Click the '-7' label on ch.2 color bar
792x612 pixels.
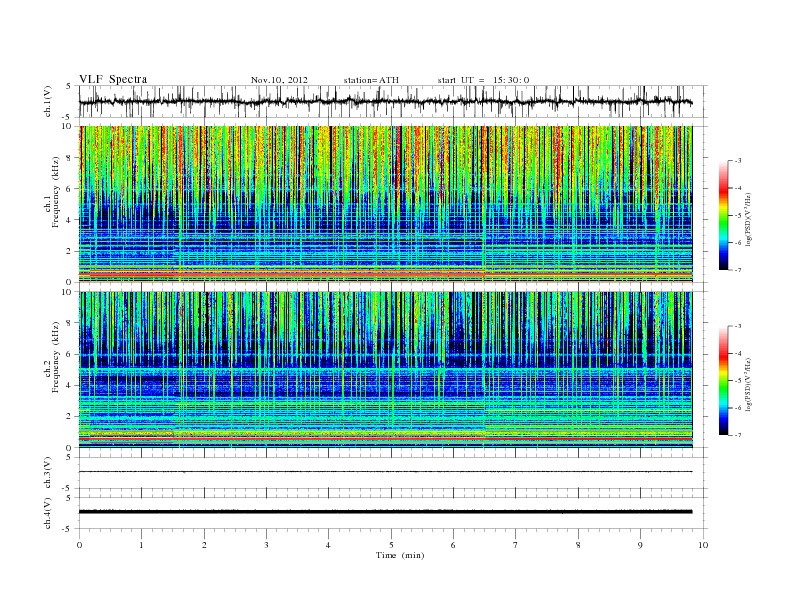737,435
